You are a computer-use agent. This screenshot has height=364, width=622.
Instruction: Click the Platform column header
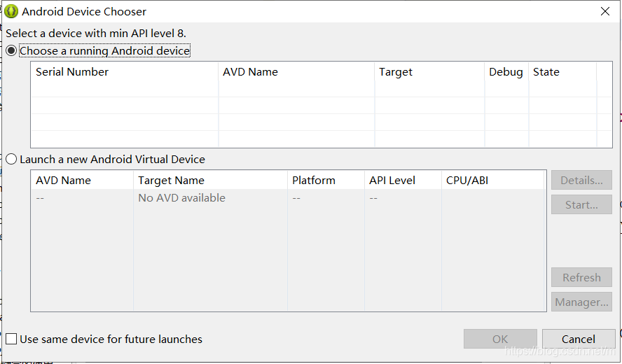pyautogui.click(x=326, y=181)
